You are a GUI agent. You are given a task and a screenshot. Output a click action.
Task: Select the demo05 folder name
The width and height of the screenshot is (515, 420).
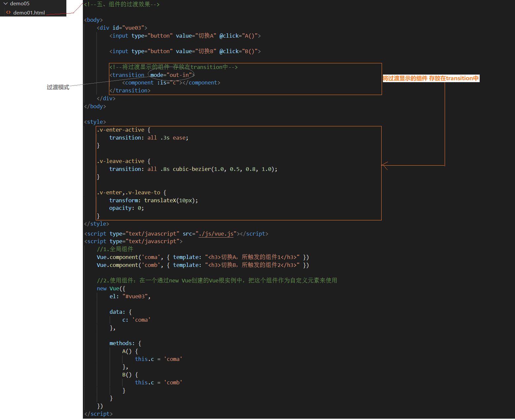click(x=20, y=4)
